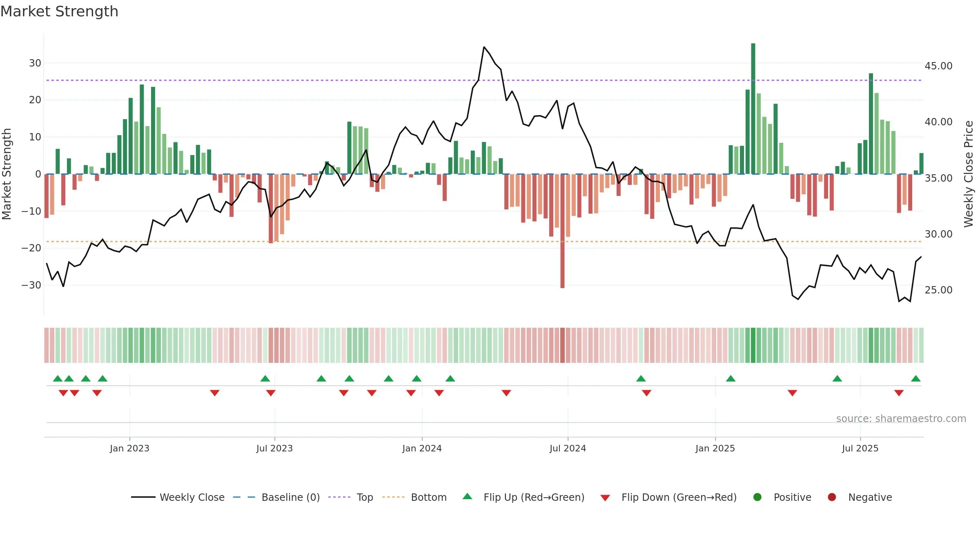Screen dimensions: 980x551
Task: Toggle the Top legend label
Action: (x=365, y=498)
